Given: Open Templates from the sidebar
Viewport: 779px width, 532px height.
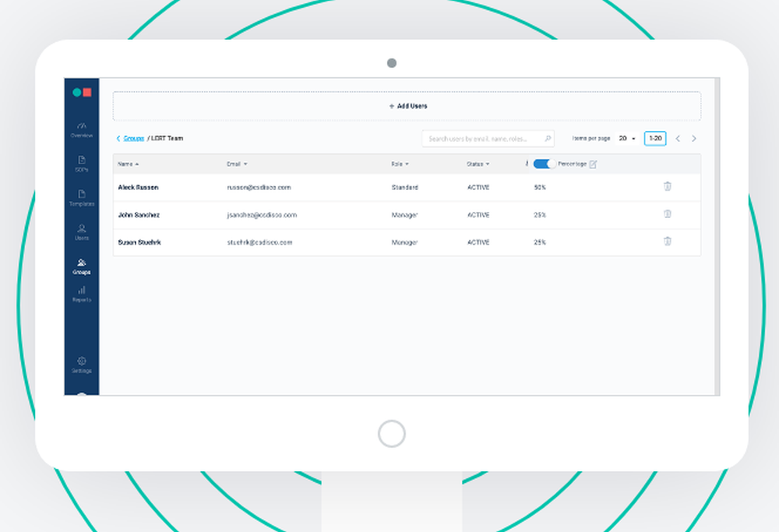Looking at the screenshot, I should click(x=82, y=198).
